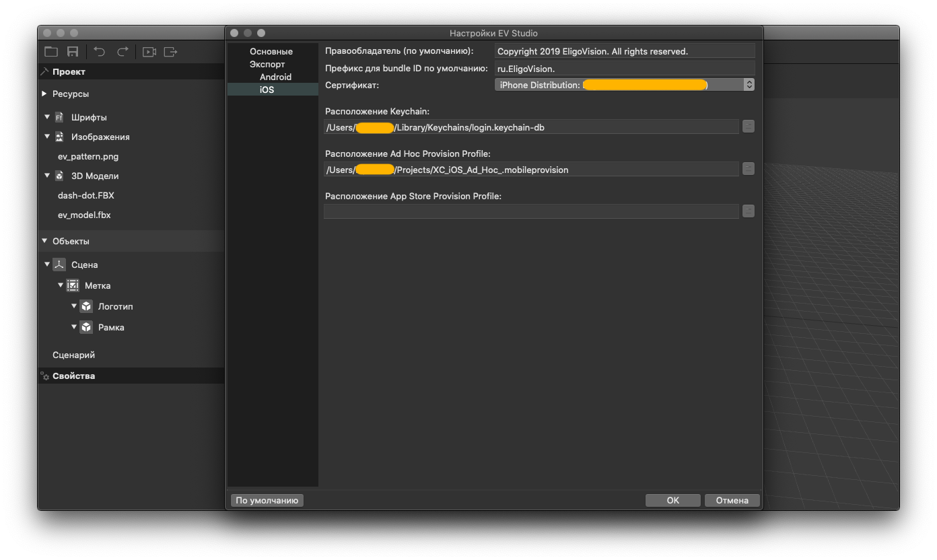The image size is (937, 560).
Task: Open a project using the folder icon
Action: (x=50, y=51)
